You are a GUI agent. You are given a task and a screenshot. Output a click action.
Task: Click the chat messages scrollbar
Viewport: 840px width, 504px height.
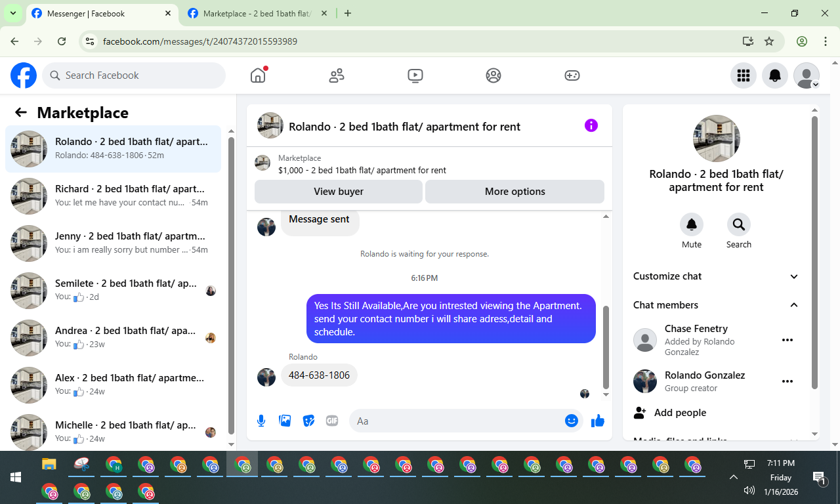pos(606,348)
